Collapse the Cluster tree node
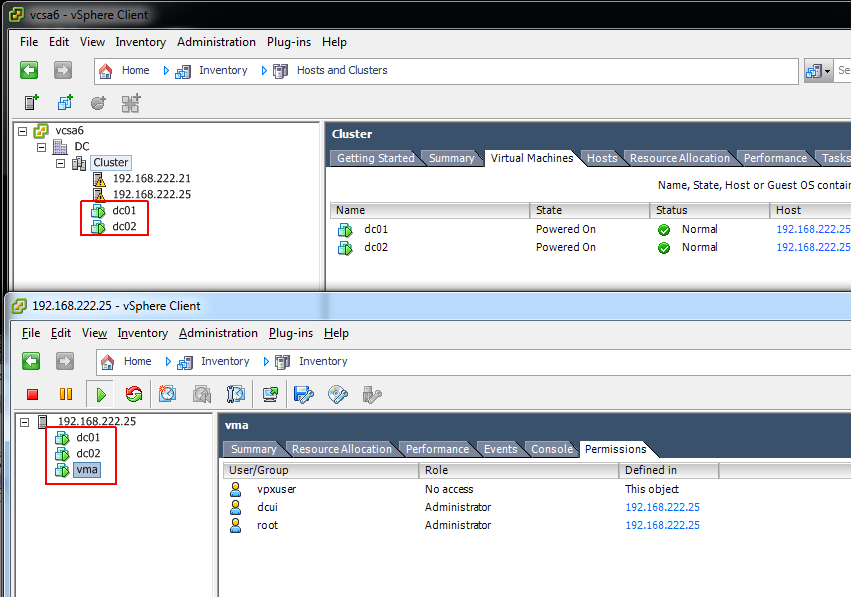The image size is (851, 597). click(x=61, y=163)
